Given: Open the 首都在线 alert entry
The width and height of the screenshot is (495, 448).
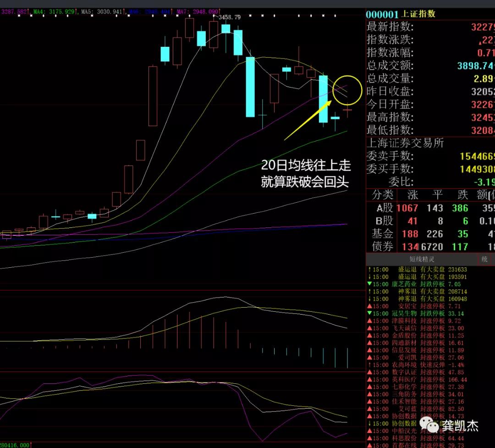Looking at the screenshot, I should (x=431, y=446).
